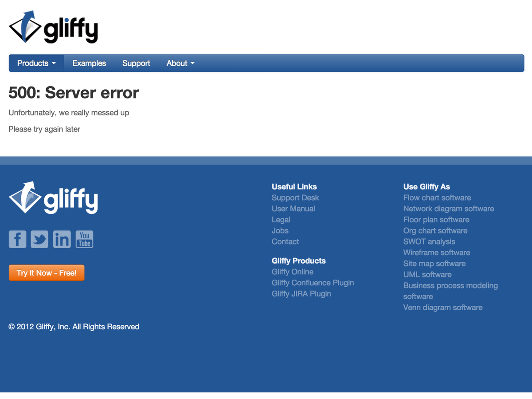Open Business process modeling software link
This screenshot has width=532, height=399.
(x=450, y=291)
